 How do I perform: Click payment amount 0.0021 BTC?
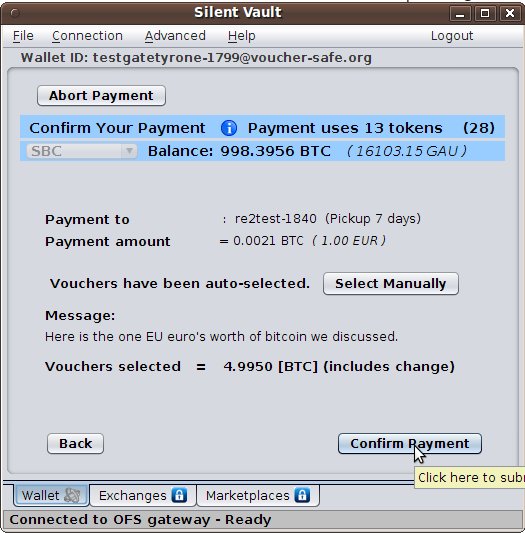(268, 241)
